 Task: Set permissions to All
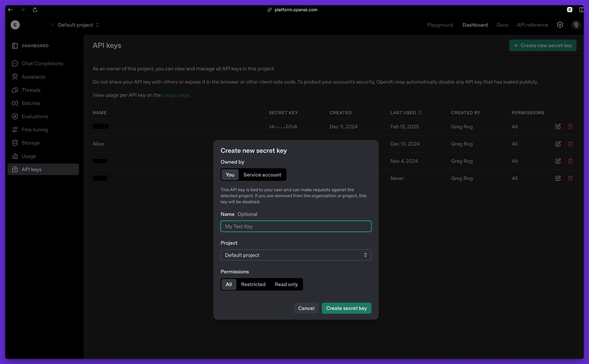tap(229, 284)
